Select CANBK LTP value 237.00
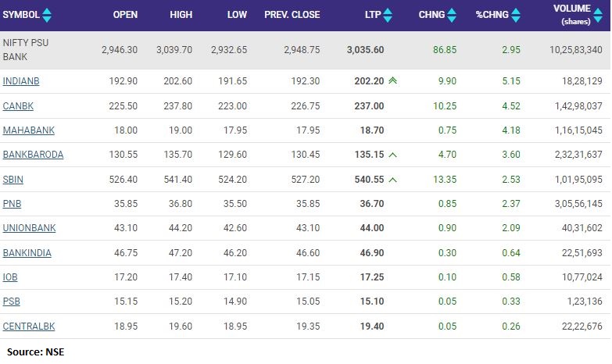Image resolution: width=612 pixels, height=364 pixels. pos(369,106)
